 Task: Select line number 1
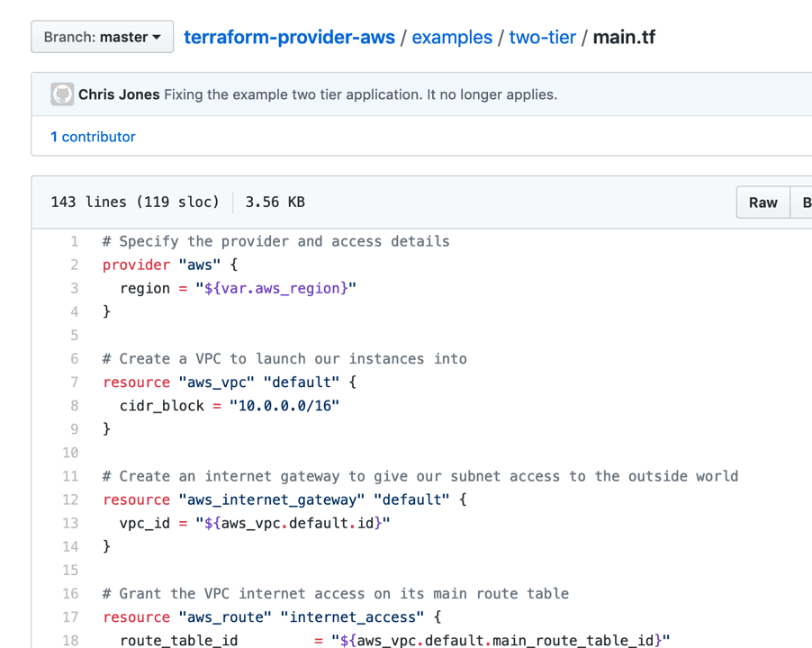75,242
